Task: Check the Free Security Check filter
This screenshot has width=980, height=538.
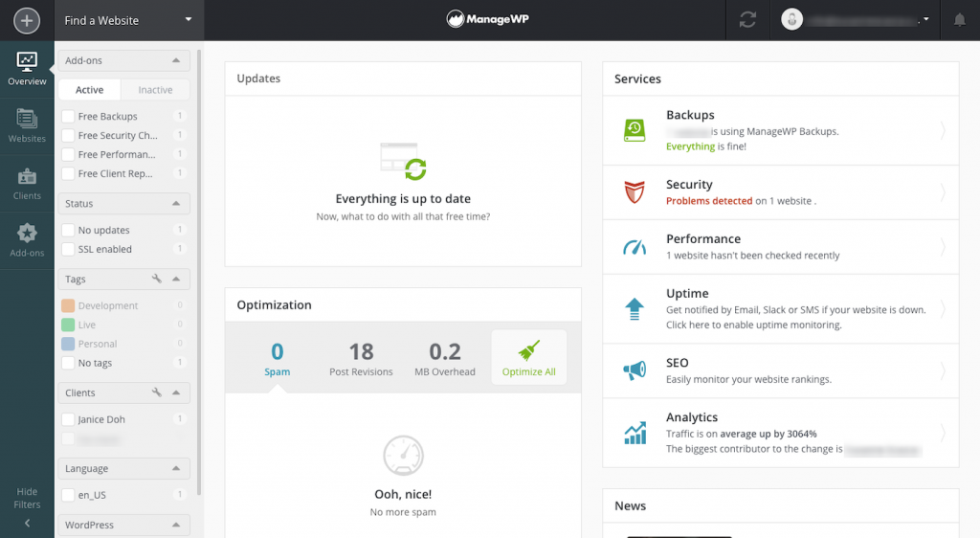Action: click(x=68, y=135)
